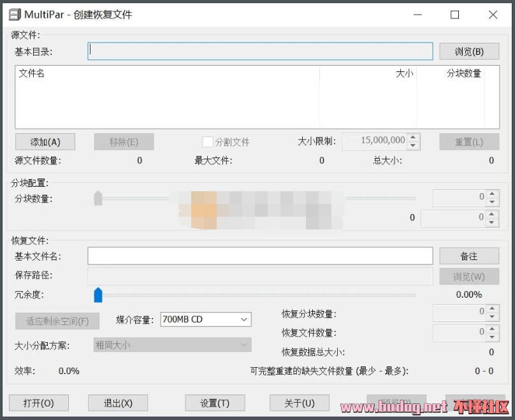Enable the 分割文件 split files checkbox
The image size is (515, 420).
207,141
